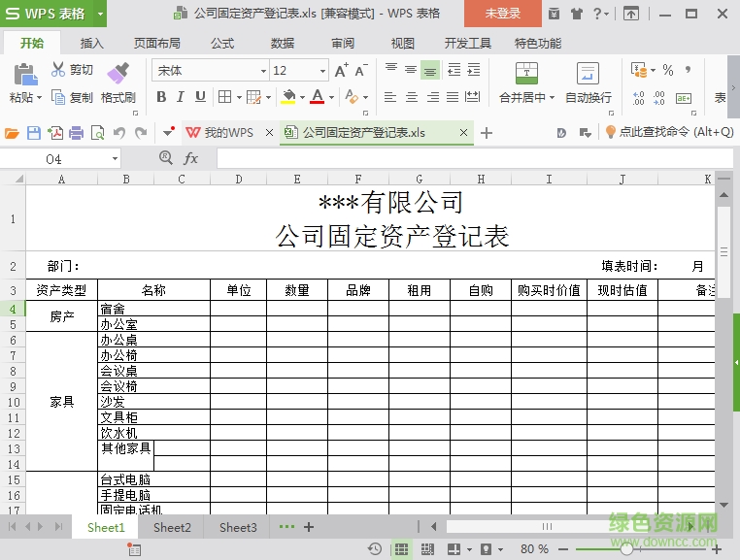The width and height of the screenshot is (740, 560).
Task: Redo the last action
Action: (x=141, y=133)
